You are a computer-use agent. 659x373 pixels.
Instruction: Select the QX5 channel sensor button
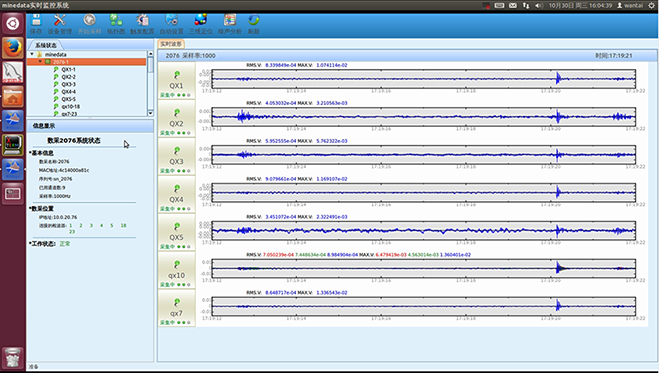pos(177,232)
